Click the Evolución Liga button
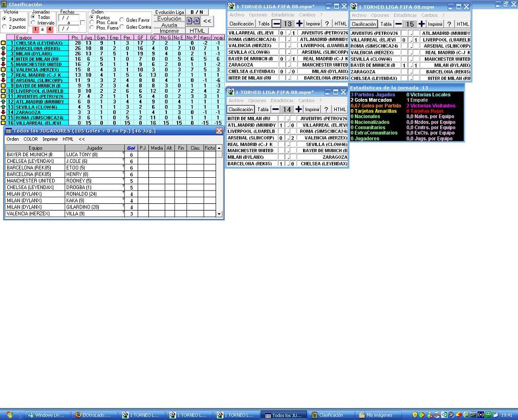Image resolution: width=518 pixels, height=420 pixels. point(169,12)
